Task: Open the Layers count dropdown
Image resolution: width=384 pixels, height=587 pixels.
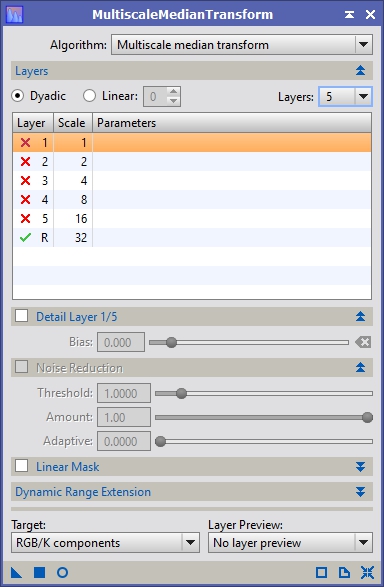Action: pyautogui.click(x=345, y=97)
